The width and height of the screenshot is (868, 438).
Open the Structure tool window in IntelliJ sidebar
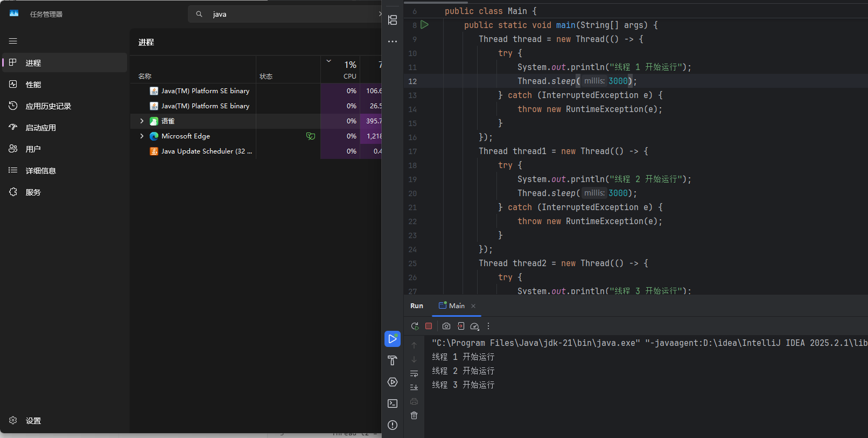(393, 20)
